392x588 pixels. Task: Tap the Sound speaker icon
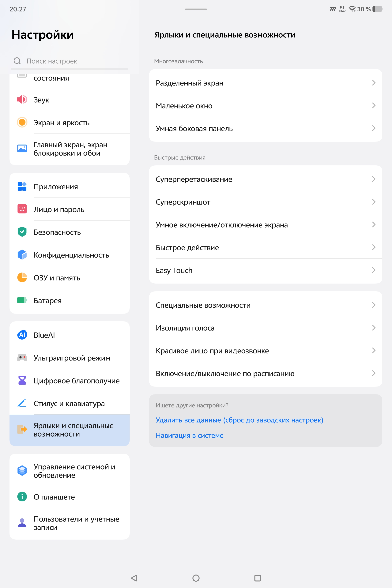pyautogui.click(x=22, y=100)
